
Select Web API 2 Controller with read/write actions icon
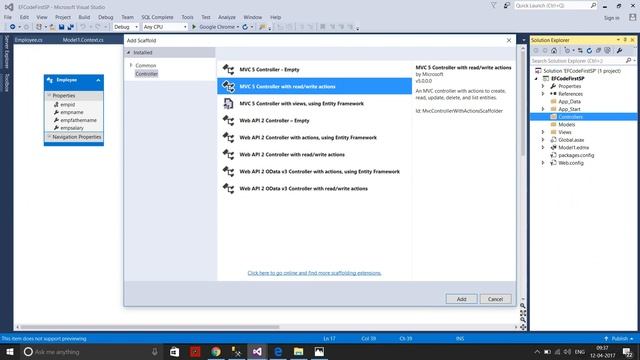point(228,155)
